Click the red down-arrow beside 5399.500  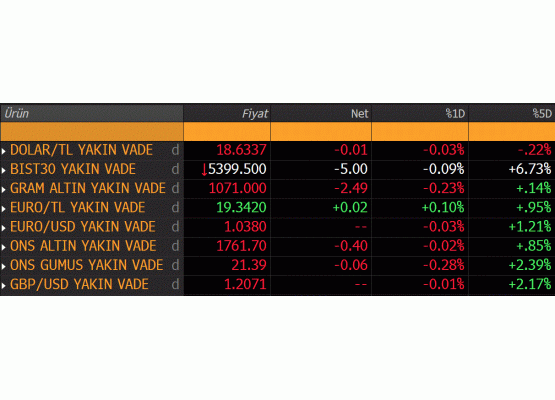coord(204,170)
